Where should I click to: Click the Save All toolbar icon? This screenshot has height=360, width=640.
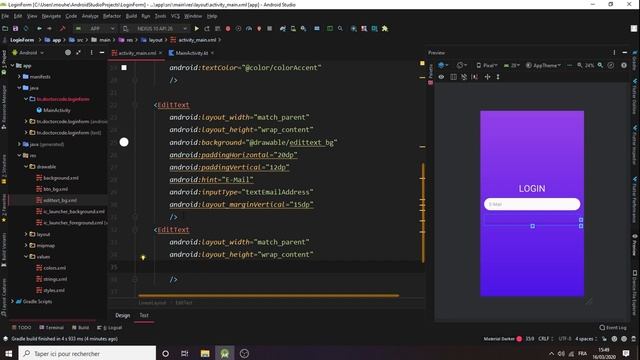pos(16,29)
